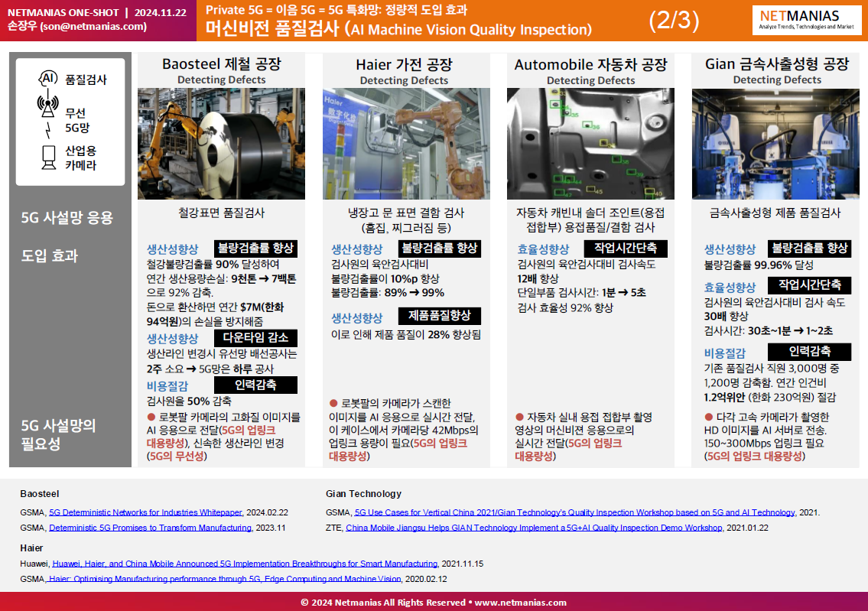The image size is (868, 611).
Task: Click the 냉장고 문 표면 결함 검사 caption
Action: click(406, 220)
